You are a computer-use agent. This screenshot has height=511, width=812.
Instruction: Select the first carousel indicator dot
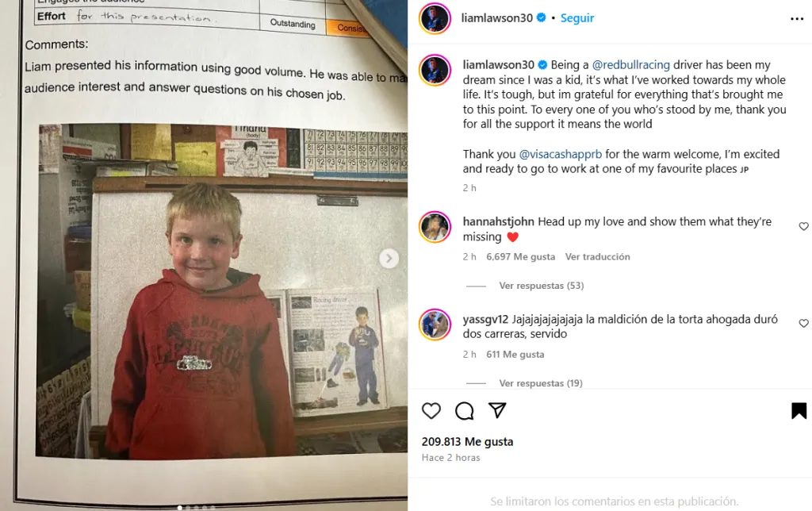click(x=180, y=508)
